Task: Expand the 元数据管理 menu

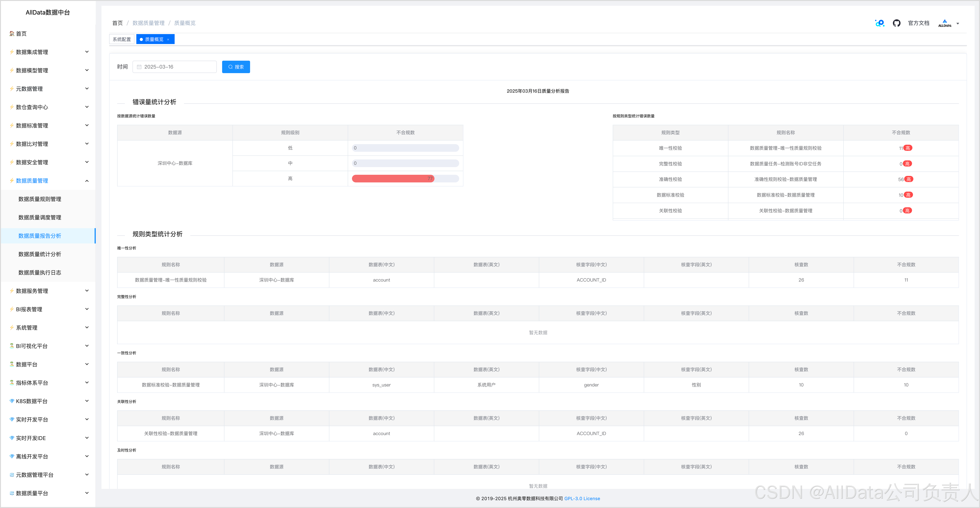Action: [x=87, y=89]
